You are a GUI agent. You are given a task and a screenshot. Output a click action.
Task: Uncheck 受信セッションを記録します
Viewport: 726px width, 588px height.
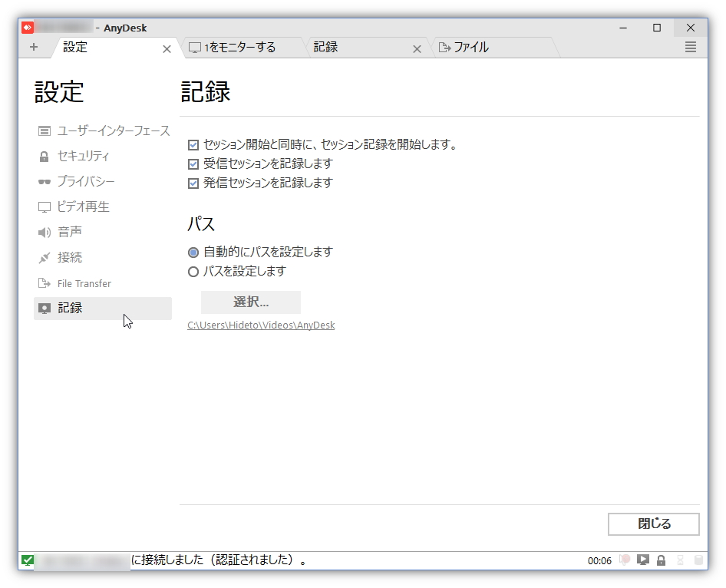(x=193, y=164)
